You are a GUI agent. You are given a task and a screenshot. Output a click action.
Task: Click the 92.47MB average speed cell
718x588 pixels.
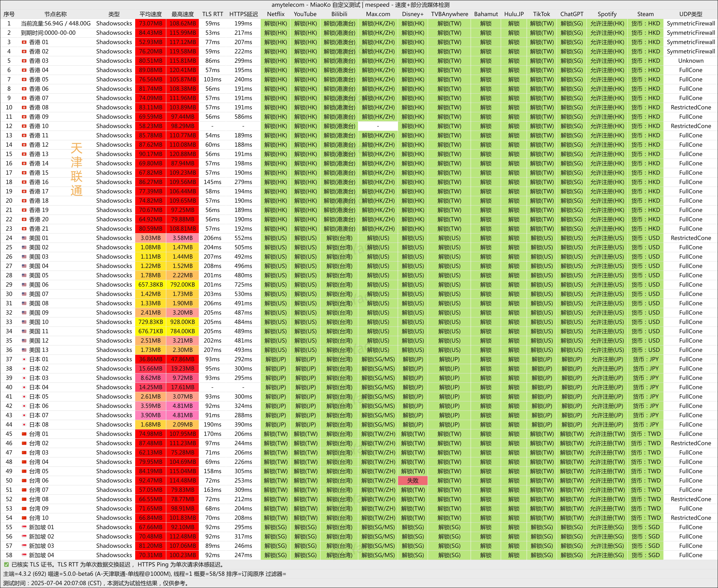[150, 480]
